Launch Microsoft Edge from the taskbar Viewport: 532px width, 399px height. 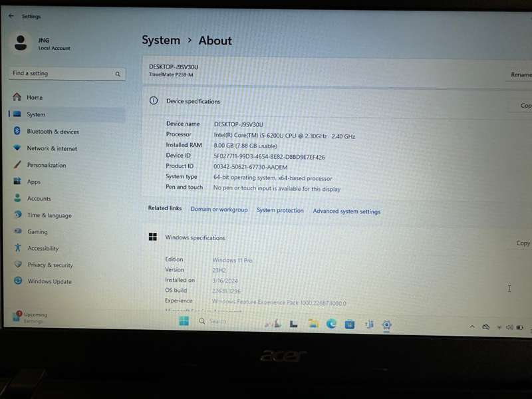[x=331, y=324]
